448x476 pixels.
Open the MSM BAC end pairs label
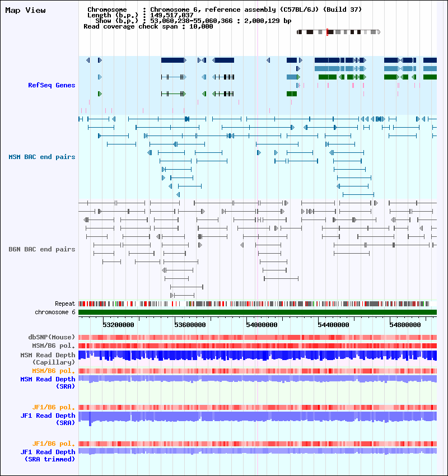42,157
